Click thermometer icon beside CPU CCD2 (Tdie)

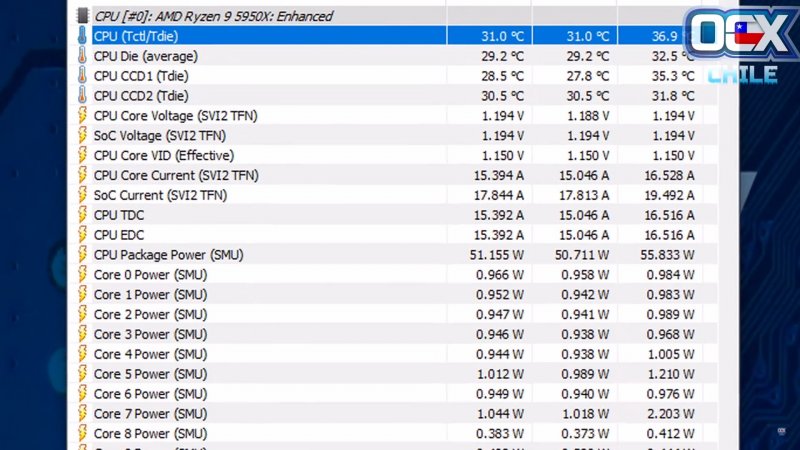[x=82, y=95]
